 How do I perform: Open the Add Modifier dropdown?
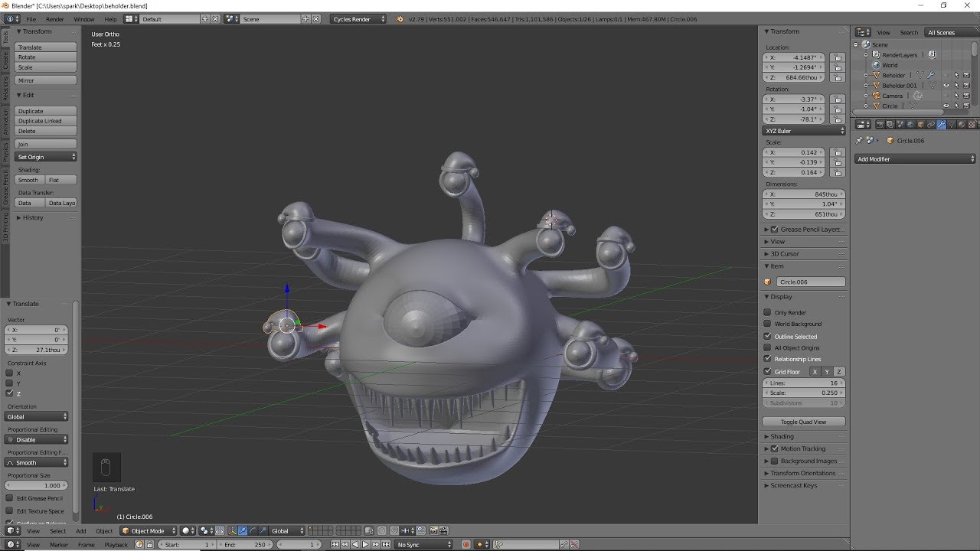915,159
